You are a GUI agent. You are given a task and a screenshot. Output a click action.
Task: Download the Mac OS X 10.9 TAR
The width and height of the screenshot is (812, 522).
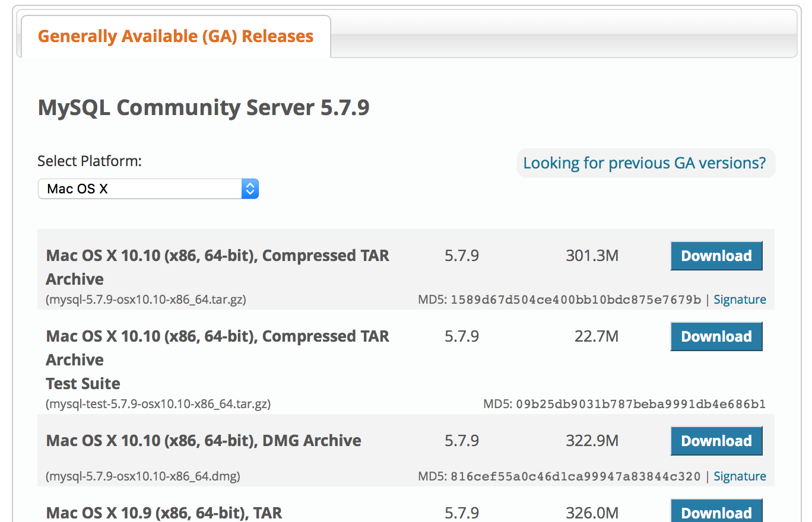(x=716, y=513)
